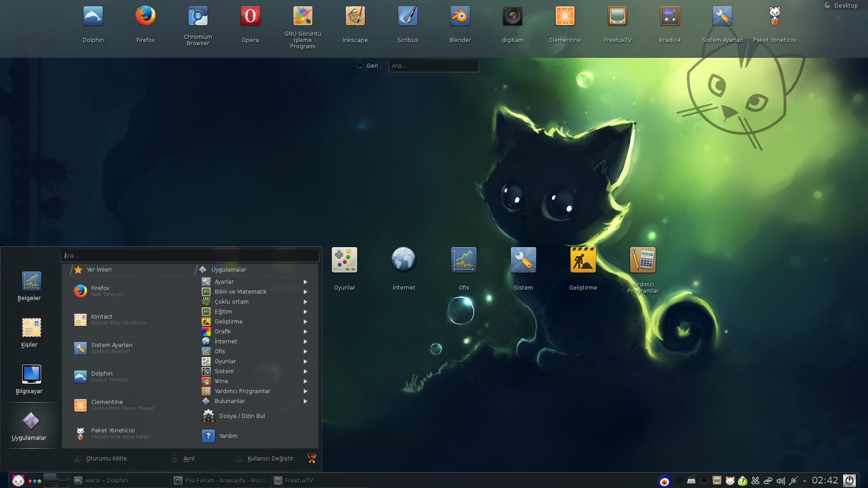The width and height of the screenshot is (868, 488).
Task: Open digiKam photo manager icon
Action: (512, 16)
